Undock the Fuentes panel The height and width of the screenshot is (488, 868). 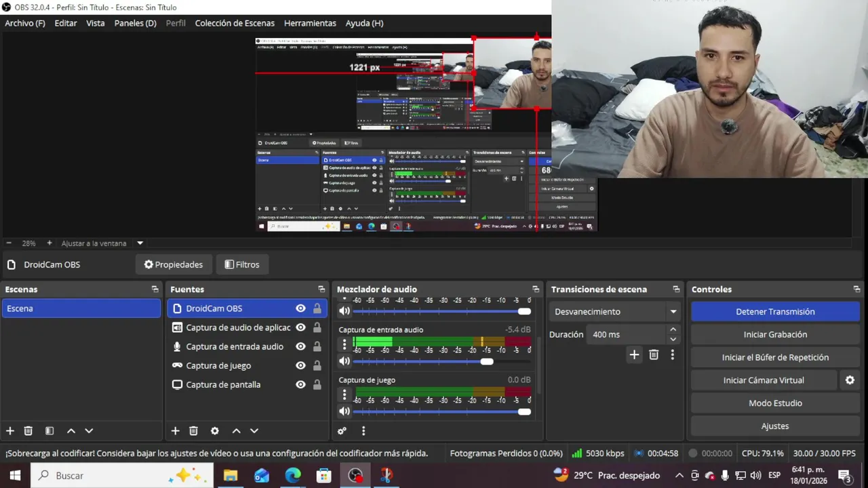[321, 289]
